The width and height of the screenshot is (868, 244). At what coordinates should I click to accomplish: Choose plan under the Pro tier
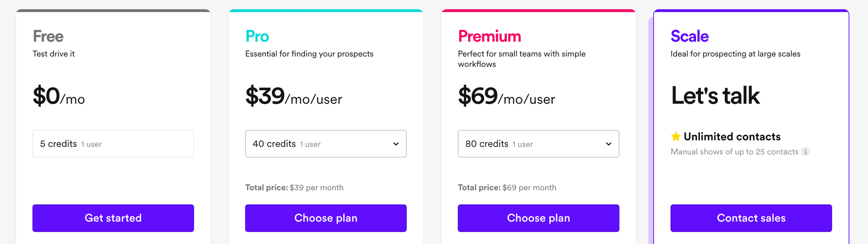tap(325, 218)
